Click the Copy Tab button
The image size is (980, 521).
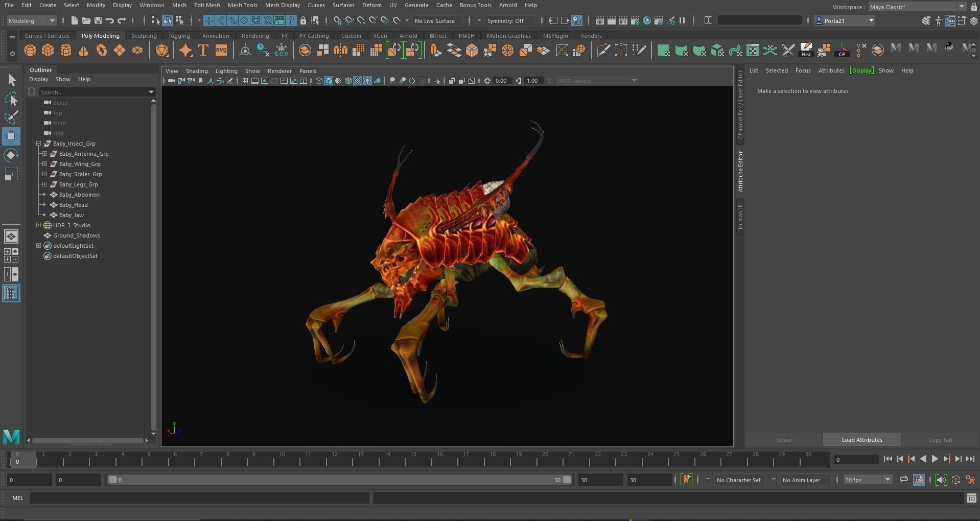[x=940, y=440]
